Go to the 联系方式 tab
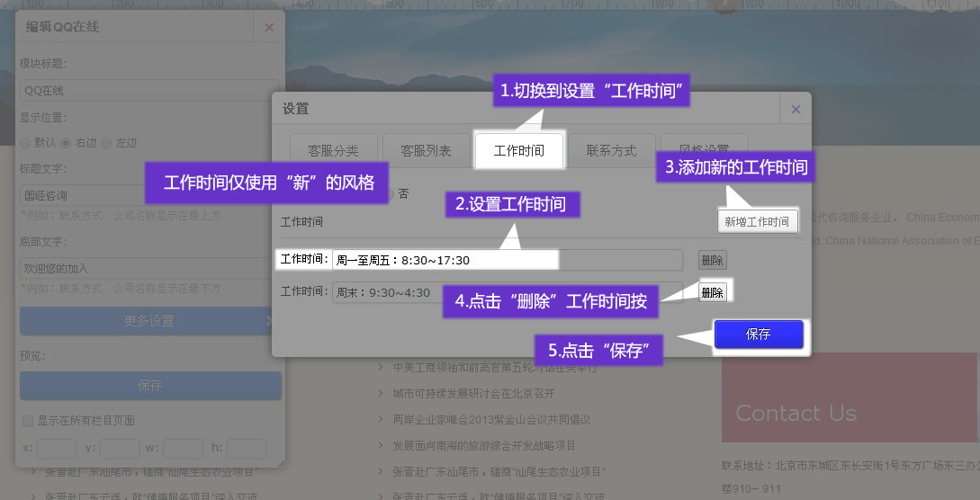Screen dimensions: 980x500 point(611,150)
